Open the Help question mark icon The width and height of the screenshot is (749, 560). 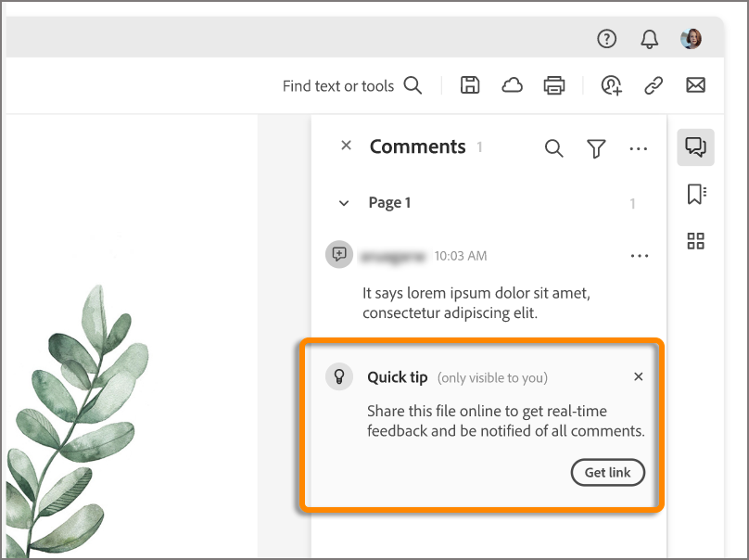pyautogui.click(x=606, y=39)
